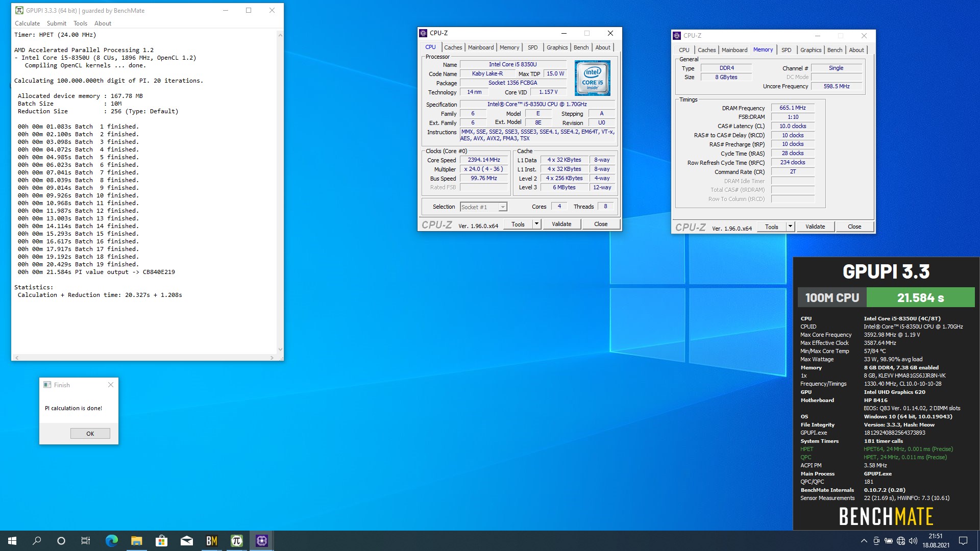This screenshot has width=980, height=551.
Task: Click the taskbar clock and date
Action: tap(936, 541)
